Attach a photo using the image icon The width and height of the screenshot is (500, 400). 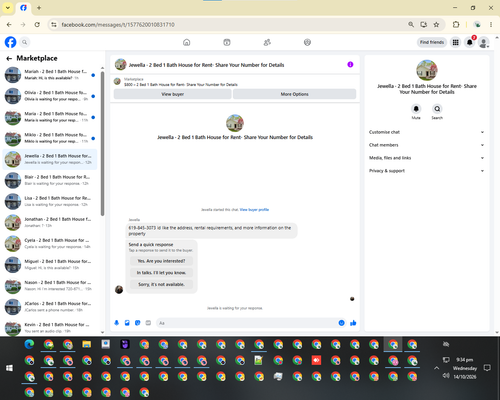[127, 323]
